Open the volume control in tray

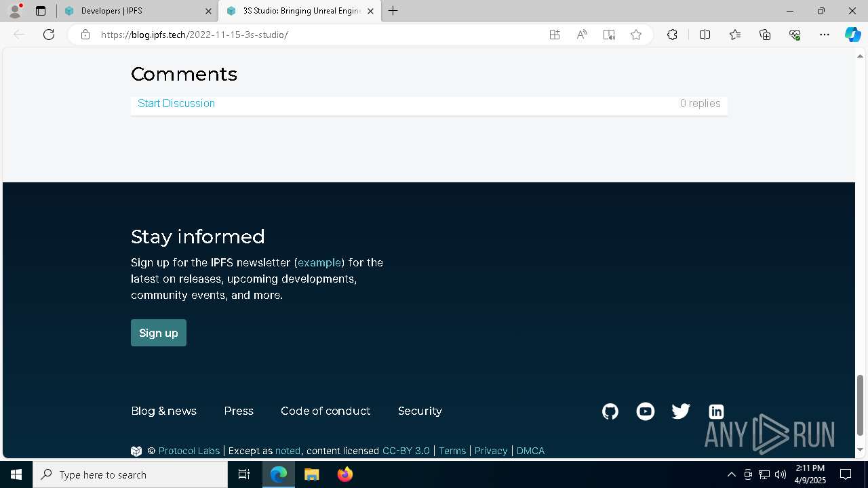(780, 474)
